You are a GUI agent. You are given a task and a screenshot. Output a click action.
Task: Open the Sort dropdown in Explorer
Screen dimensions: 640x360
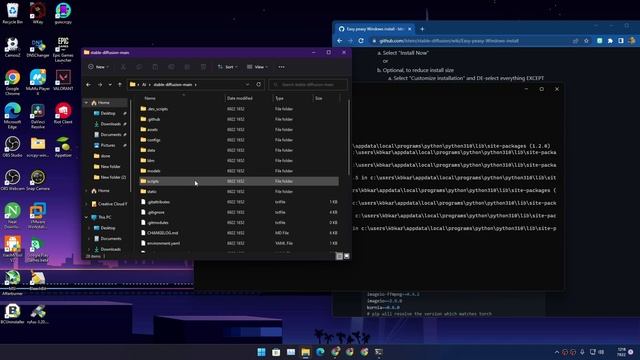click(x=227, y=67)
